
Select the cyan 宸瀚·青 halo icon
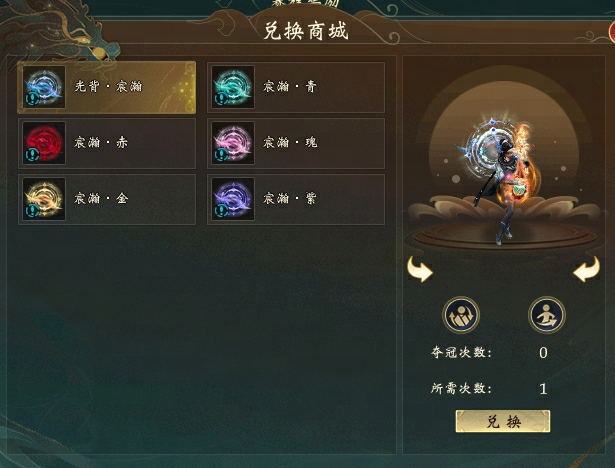coord(233,87)
